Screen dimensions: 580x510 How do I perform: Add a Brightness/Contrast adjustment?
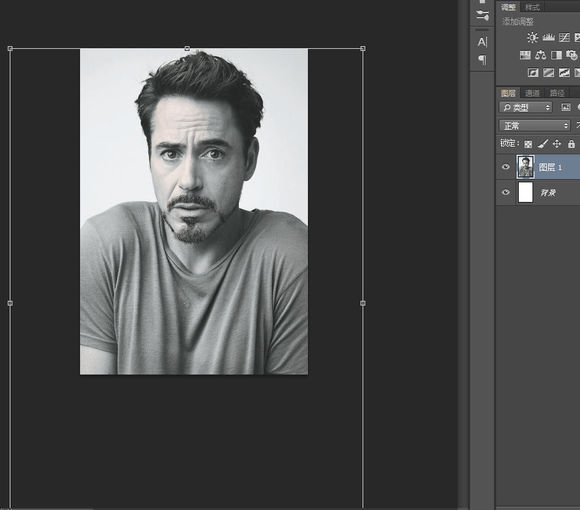point(533,38)
